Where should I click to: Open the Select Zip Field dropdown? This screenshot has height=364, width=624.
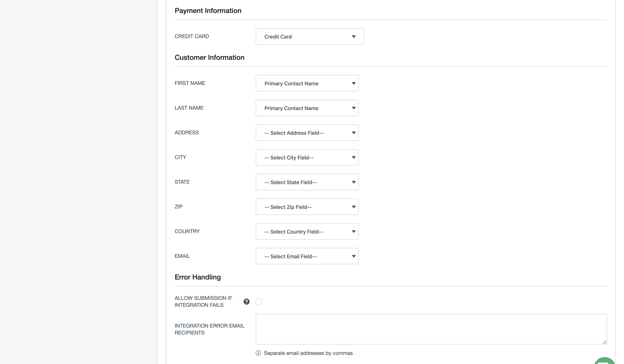pos(307,207)
